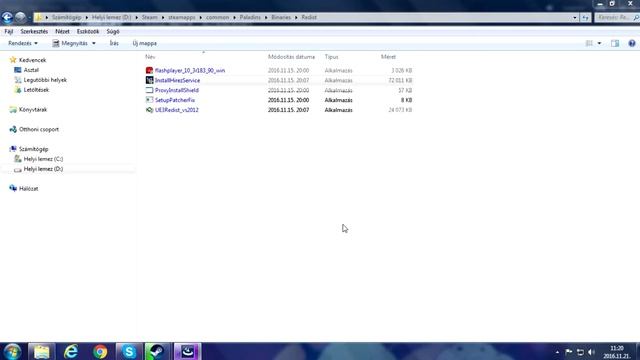Go to Számítógép in the breadcrumb
The width and height of the screenshot is (640, 360).
[66, 18]
